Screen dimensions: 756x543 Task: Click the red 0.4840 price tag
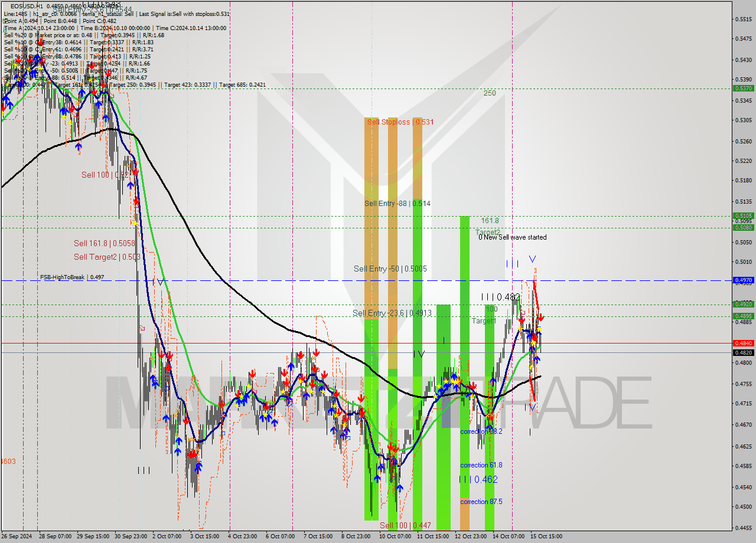[743, 343]
